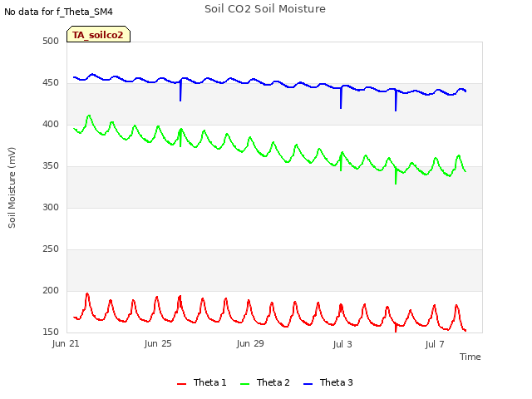Screen dimensions: 532x399
Task: Toggle the Theta 1 legend entry
Action: (x=201, y=382)
